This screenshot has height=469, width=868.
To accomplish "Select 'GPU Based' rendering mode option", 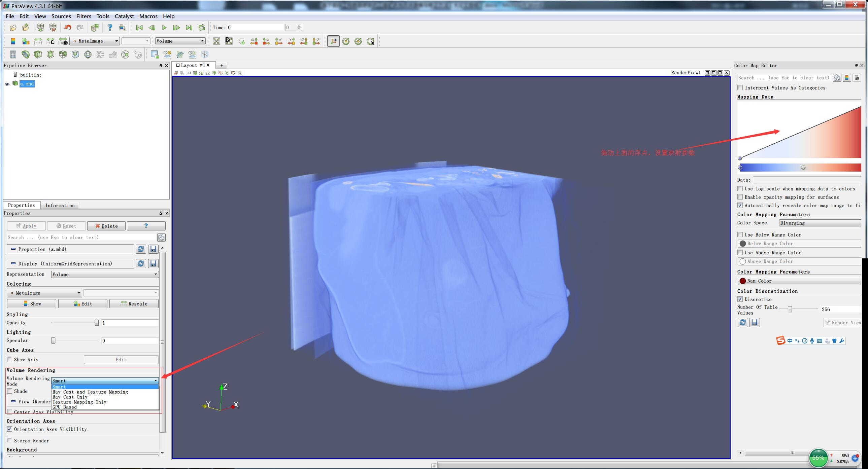I will pos(64,407).
